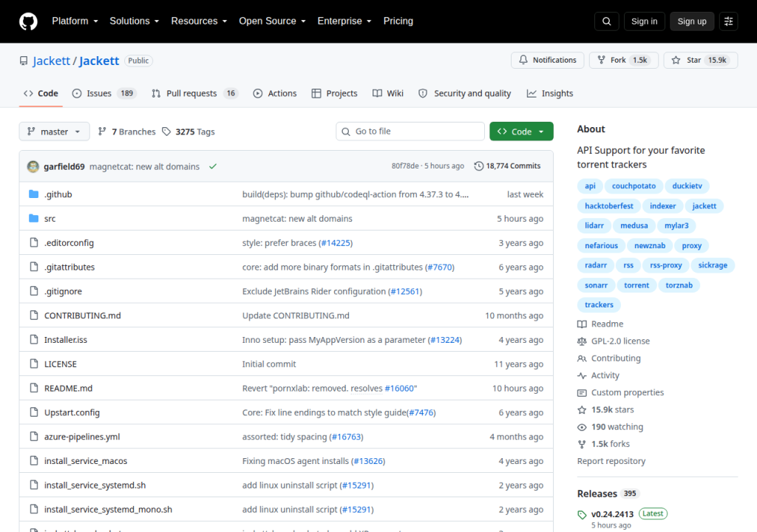Click the Custom properties note icon
The image size is (757, 532).
click(582, 392)
